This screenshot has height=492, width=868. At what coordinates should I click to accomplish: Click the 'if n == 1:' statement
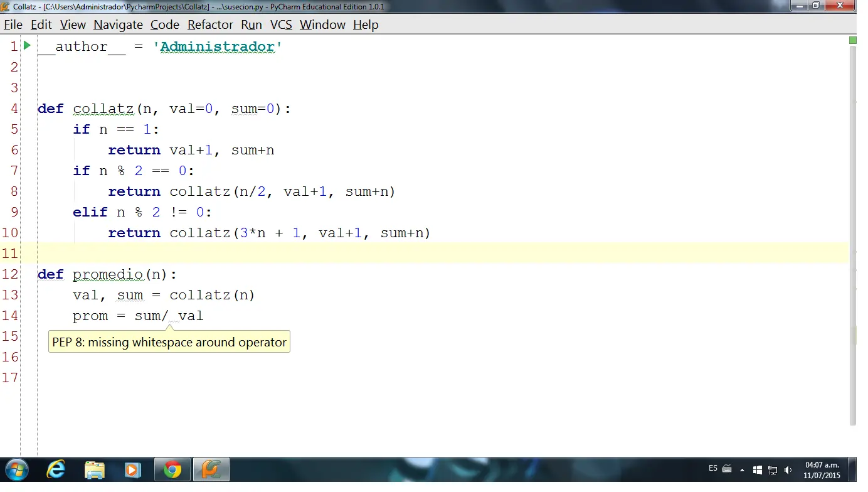click(116, 129)
